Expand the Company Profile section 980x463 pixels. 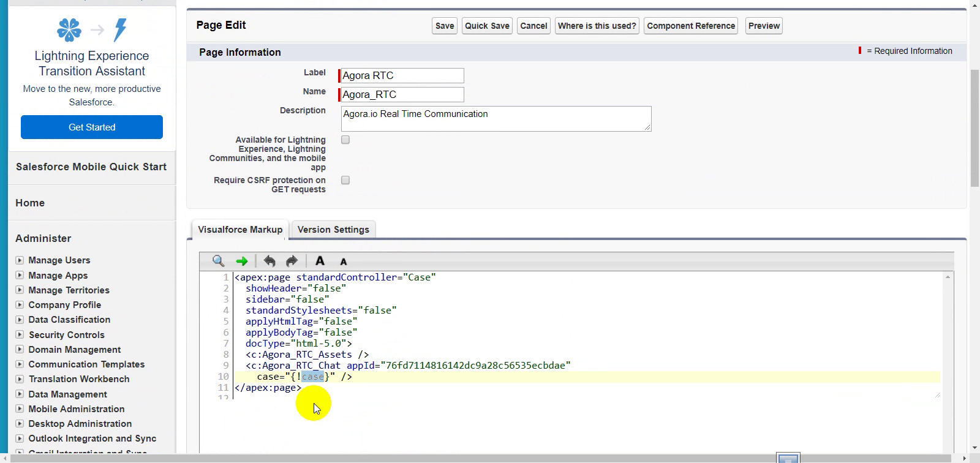tap(20, 305)
